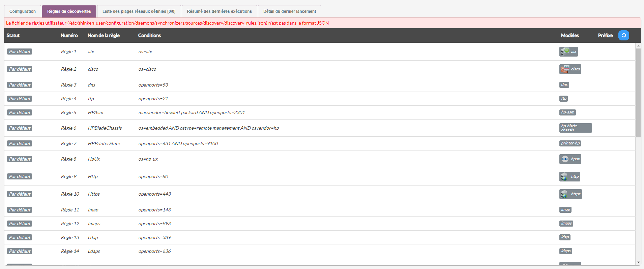Open Détail du dernier lancement tab

(289, 11)
